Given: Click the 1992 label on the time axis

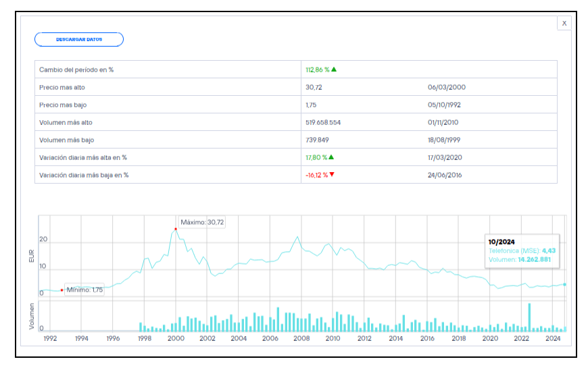Looking at the screenshot, I should [x=50, y=339].
